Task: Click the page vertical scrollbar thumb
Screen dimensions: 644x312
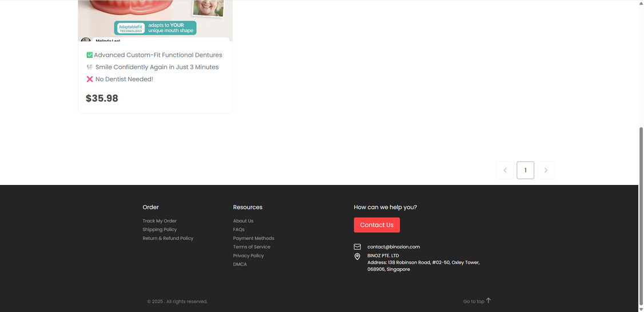Action: 641,216
